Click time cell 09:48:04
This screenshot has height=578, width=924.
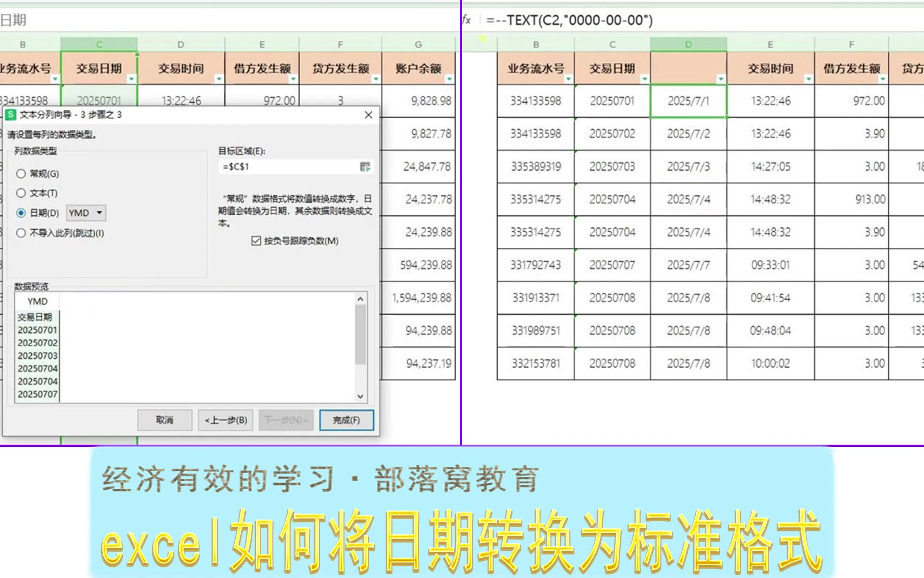[771, 331]
